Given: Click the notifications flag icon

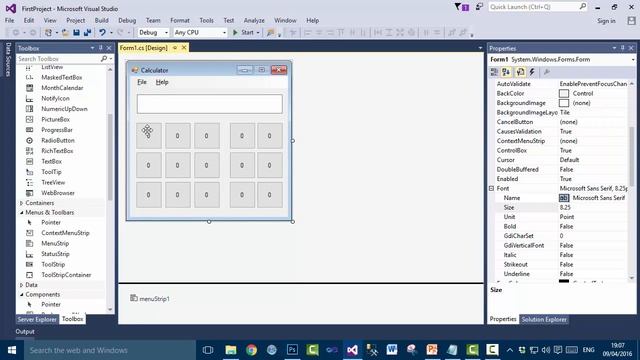Looking at the screenshot, I should point(462,7).
